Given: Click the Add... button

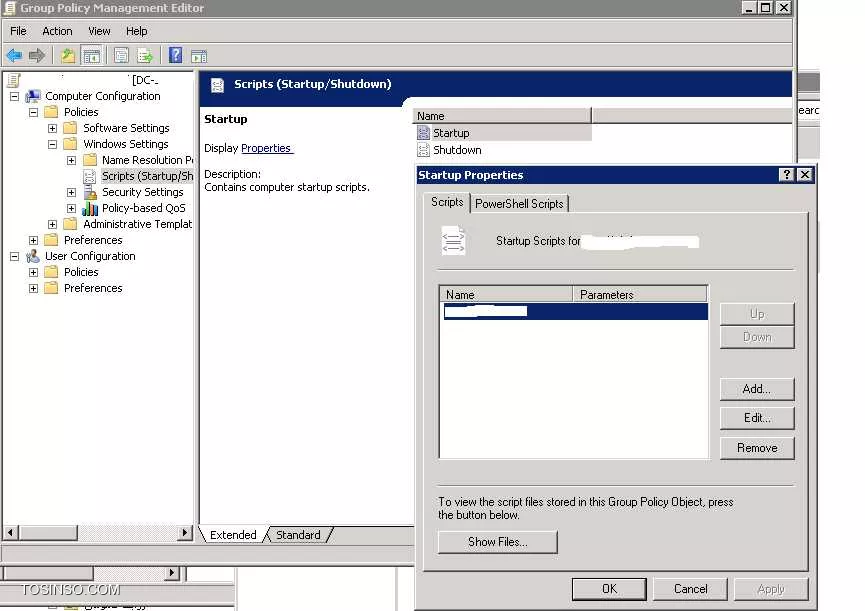Looking at the screenshot, I should point(757,389).
